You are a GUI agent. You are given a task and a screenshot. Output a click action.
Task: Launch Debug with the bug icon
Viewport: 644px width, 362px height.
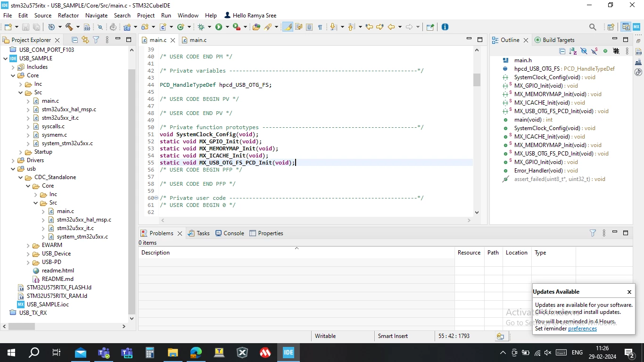(201, 27)
